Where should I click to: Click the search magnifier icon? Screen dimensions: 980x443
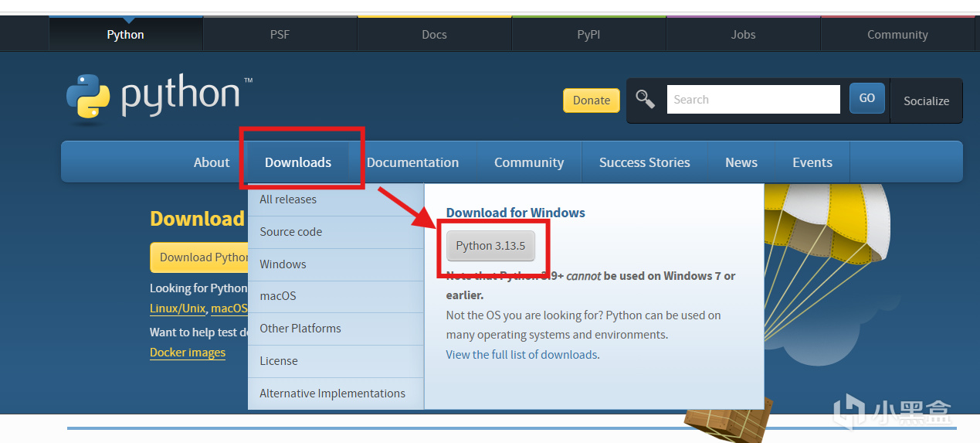[645, 99]
